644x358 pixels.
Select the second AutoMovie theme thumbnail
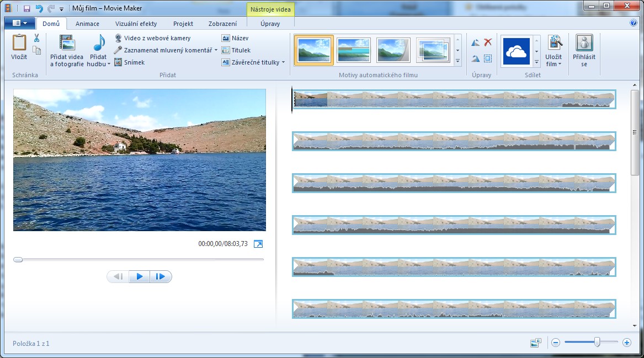(354, 50)
